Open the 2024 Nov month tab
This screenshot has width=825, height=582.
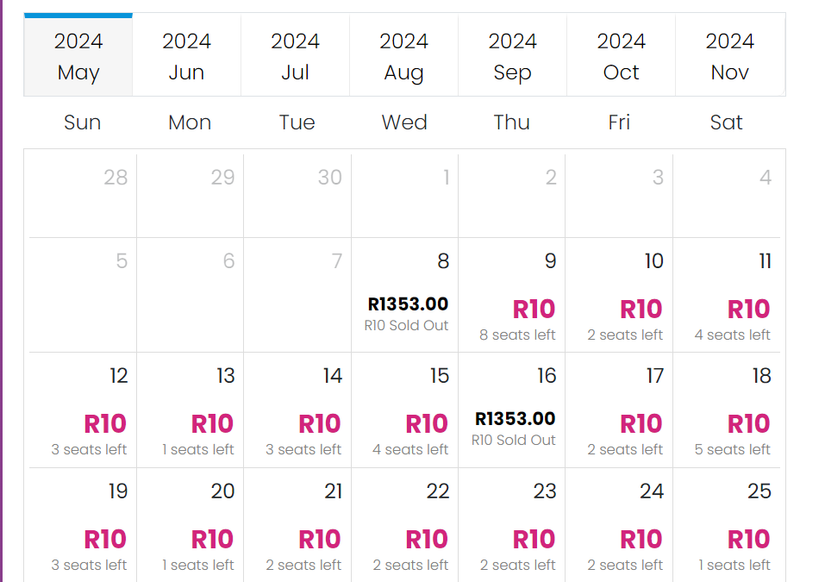click(x=729, y=56)
